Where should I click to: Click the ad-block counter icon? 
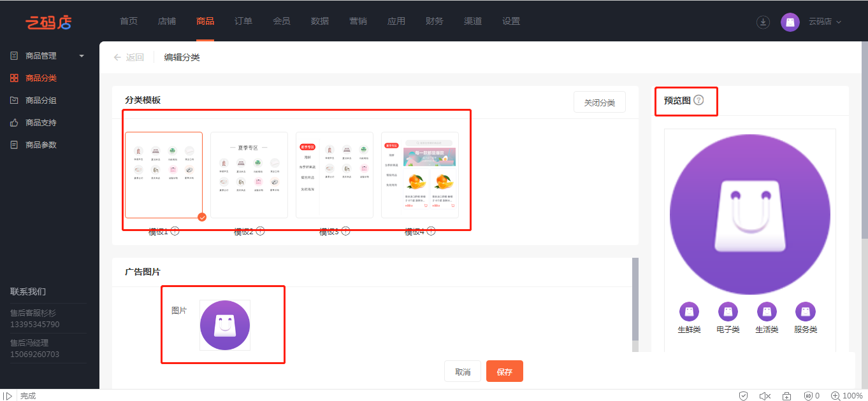coord(811,396)
